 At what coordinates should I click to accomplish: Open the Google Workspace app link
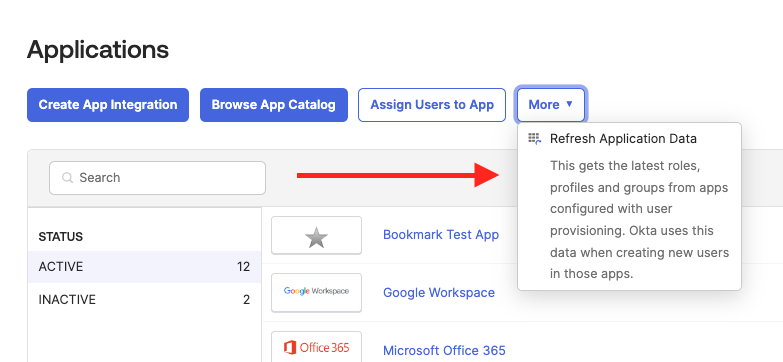point(438,293)
